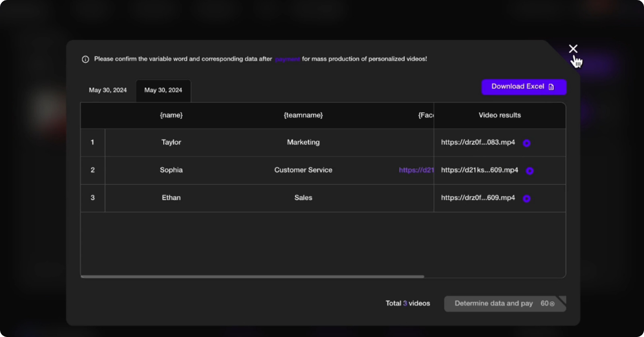
Task: Select the Sophia name cell
Action: click(171, 170)
